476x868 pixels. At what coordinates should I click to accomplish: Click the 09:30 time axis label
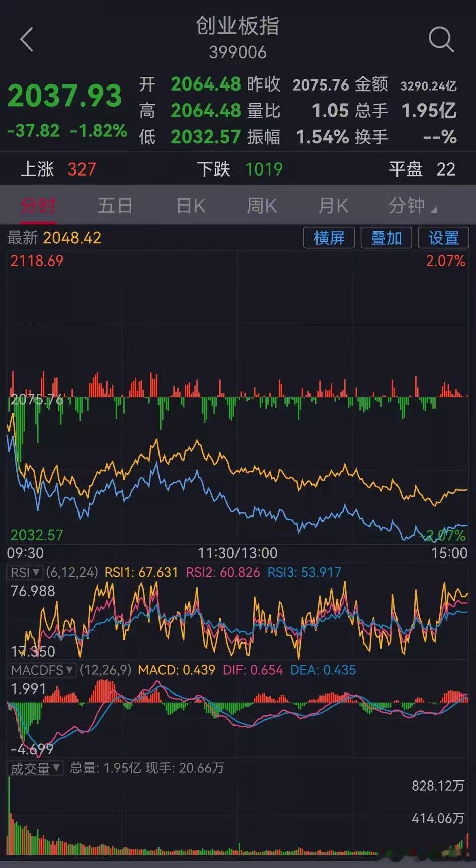(x=25, y=553)
